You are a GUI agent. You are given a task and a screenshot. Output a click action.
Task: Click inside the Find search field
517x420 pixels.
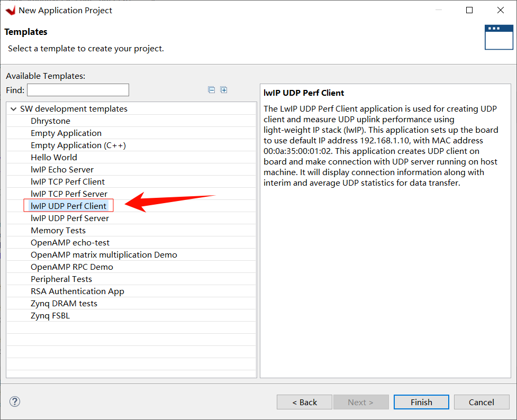pyautogui.click(x=78, y=89)
